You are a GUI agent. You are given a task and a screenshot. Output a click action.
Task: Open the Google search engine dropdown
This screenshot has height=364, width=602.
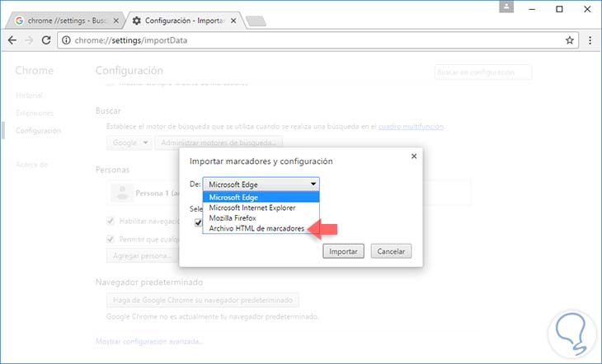[129, 142]
